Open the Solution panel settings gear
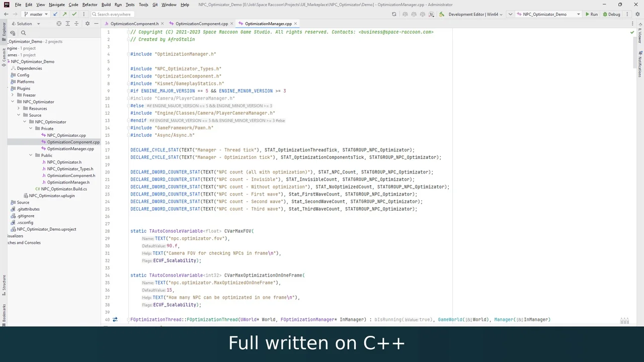644x362 pixels. (x=87, y=24)
